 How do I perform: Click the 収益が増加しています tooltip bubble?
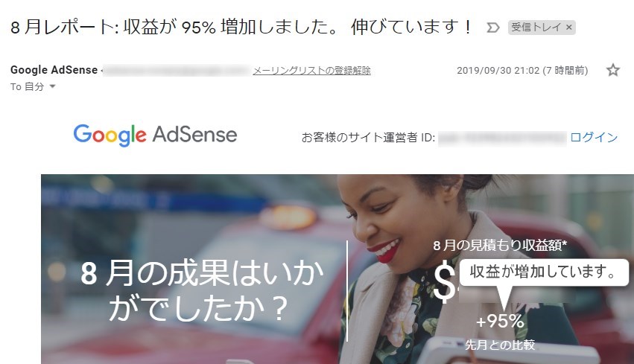[544, 272]
